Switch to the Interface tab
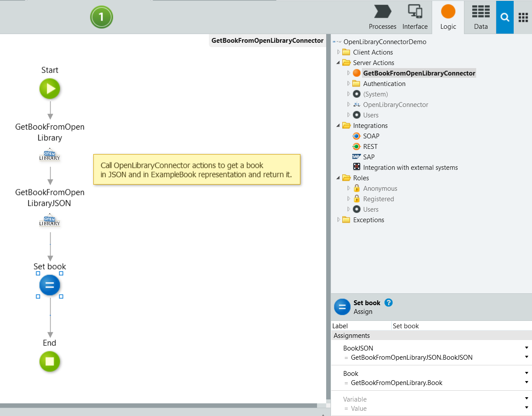532x416 pixels. [x=415, y=17]
